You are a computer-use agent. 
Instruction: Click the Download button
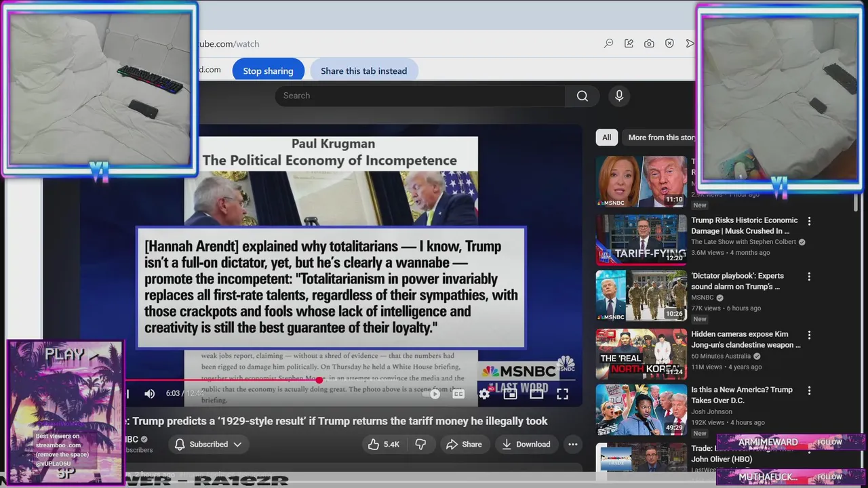tap(526, 445)
